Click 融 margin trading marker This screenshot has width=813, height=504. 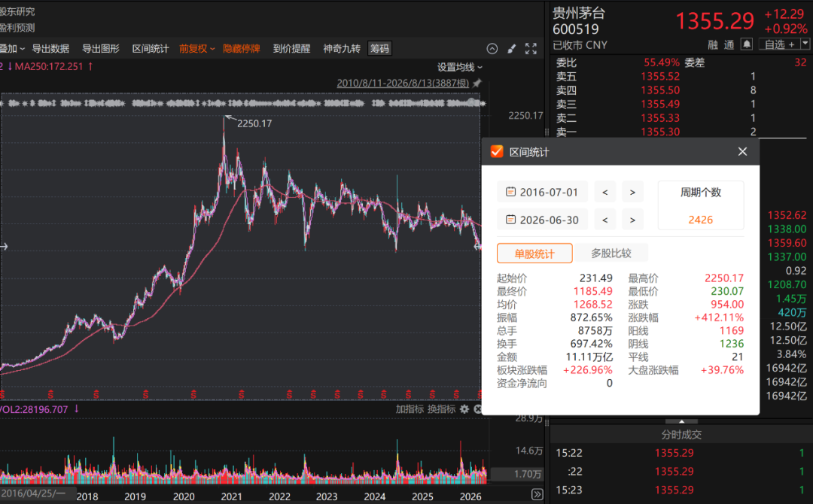pos(713,45)
